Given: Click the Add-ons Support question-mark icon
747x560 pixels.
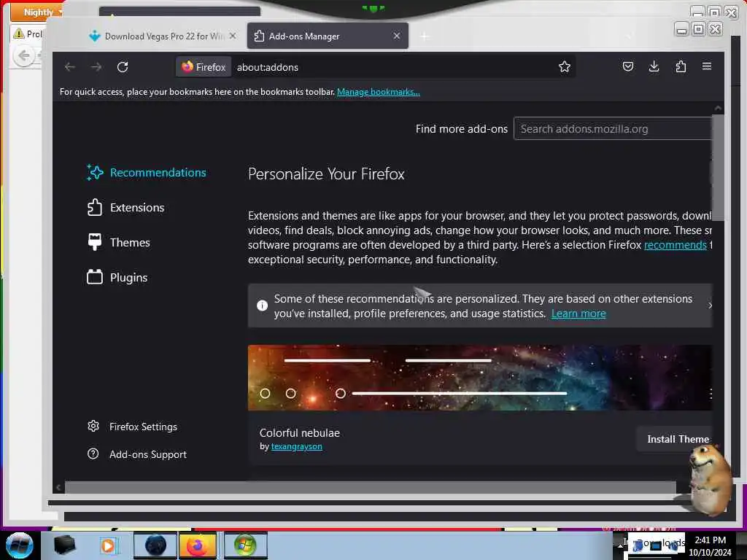Looking at the screenshot, I should [93, 454].
